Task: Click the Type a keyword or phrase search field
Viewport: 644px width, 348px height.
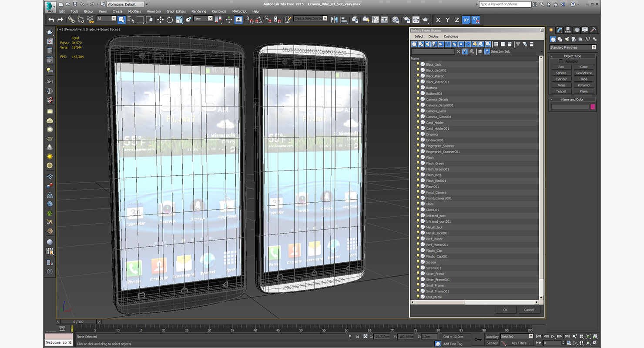Action: (x=505, y=4)
